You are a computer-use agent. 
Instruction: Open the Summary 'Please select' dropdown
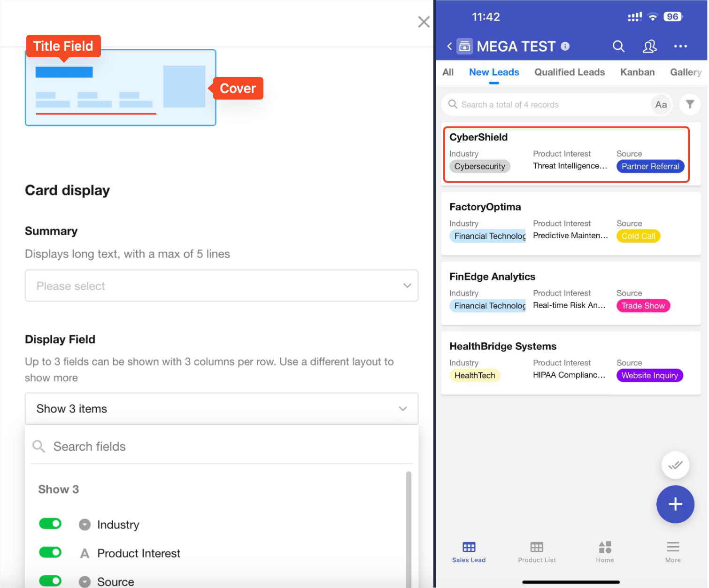(x=221, y=286)
